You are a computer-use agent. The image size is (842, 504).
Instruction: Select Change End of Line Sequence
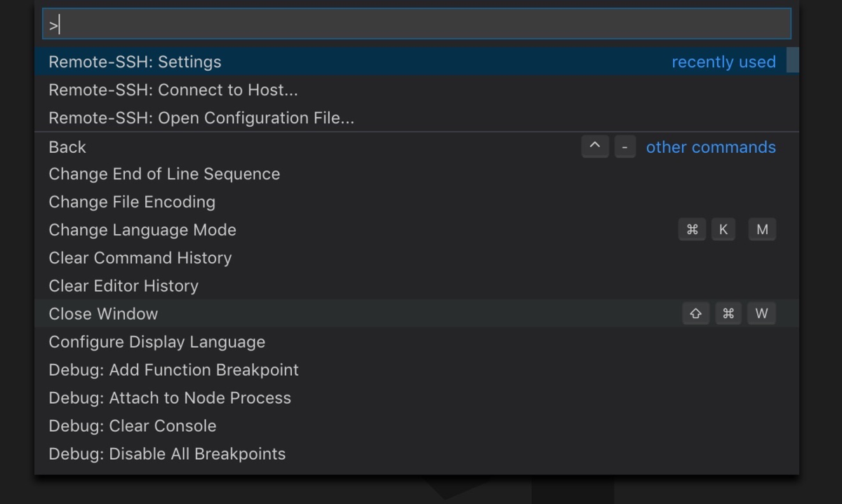pos(416,174)
